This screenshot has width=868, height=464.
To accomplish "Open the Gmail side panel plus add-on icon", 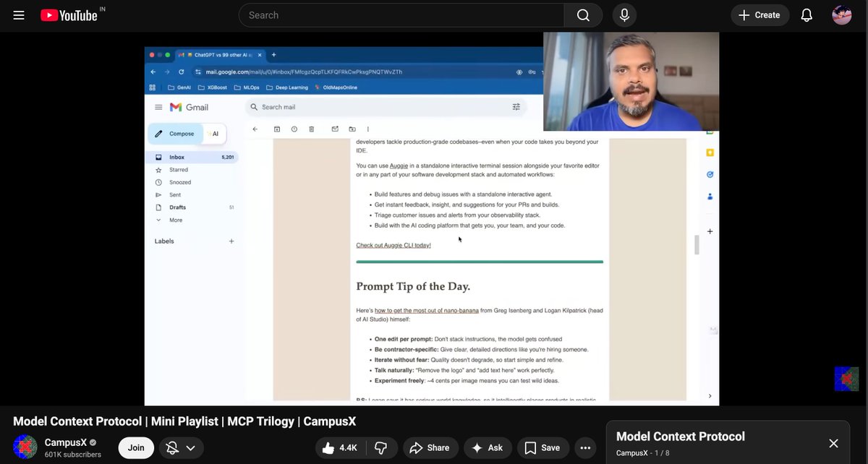I will 710,231.
